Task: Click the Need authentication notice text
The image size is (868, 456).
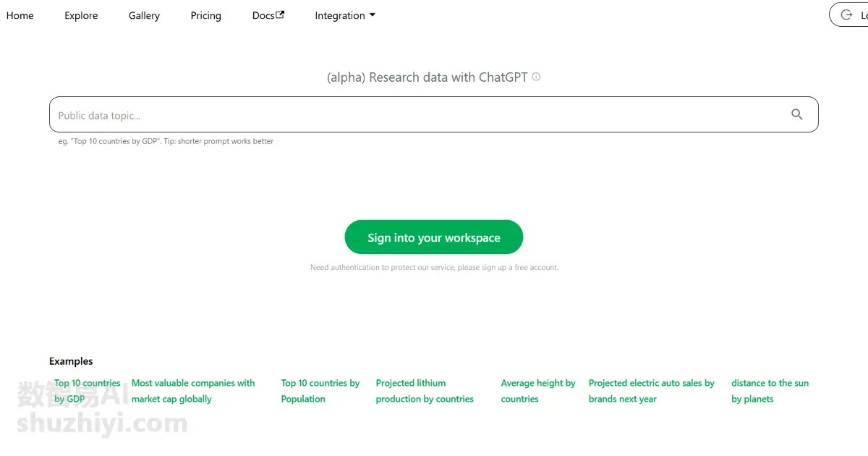Action: click(x=434, y=267)
